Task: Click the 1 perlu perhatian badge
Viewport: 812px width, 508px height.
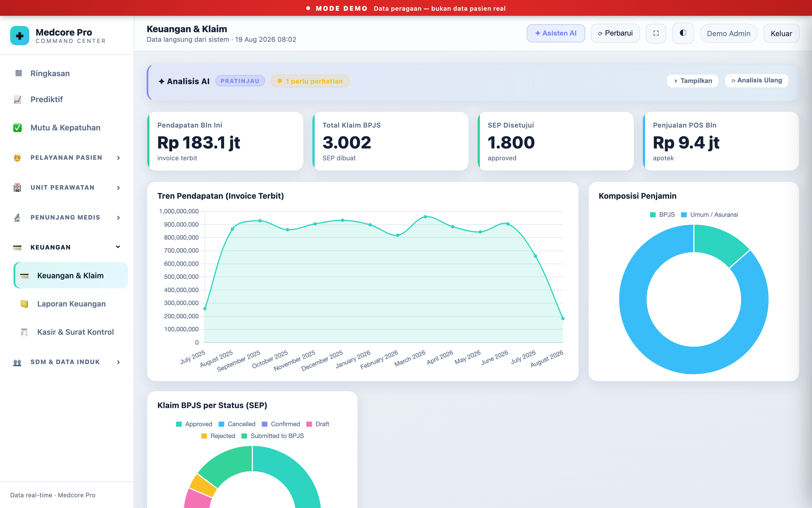Action: [310, 81]
